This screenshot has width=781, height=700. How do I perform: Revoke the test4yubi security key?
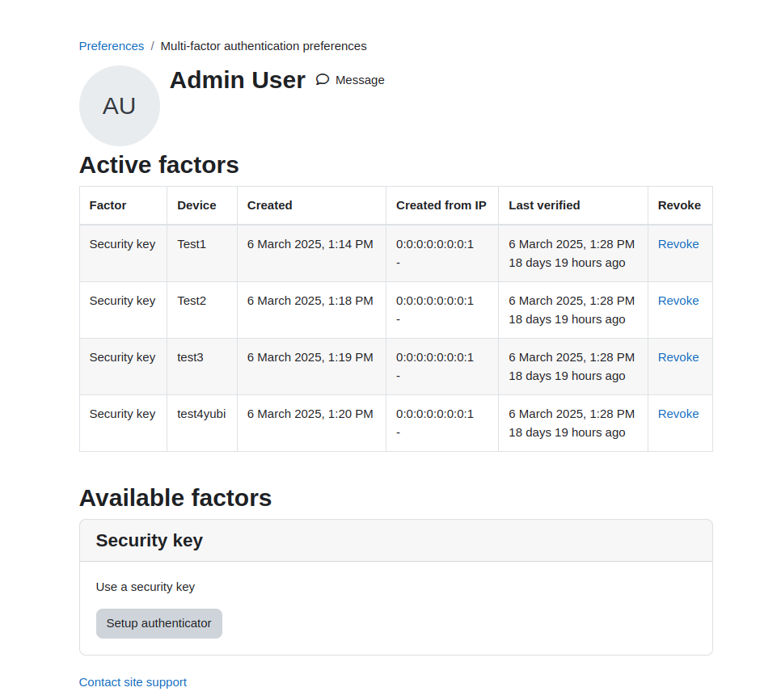678,414
